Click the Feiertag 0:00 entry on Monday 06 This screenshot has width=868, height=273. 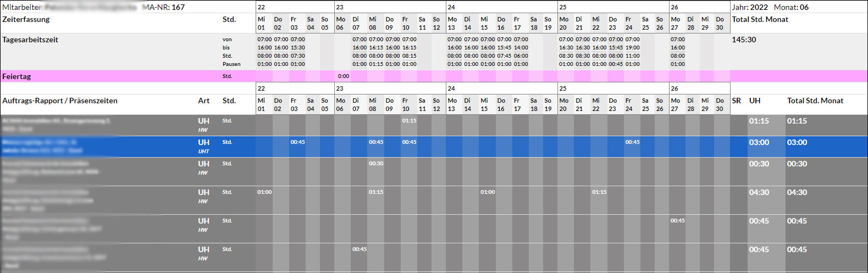(343, 76)
